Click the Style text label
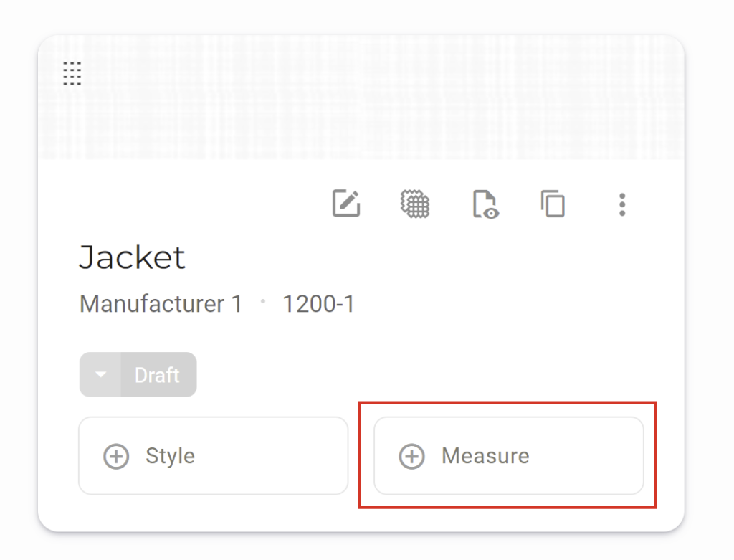 click(170, 456)
